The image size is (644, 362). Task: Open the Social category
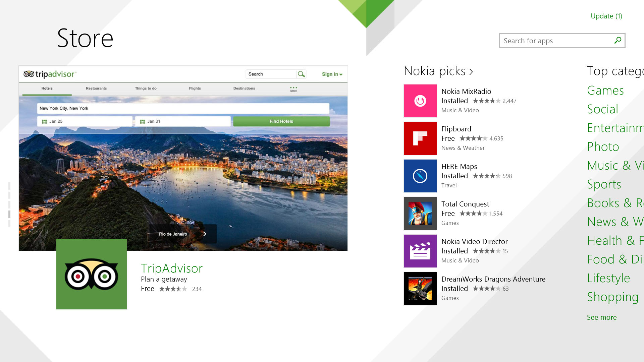click(x=603, y=109)
